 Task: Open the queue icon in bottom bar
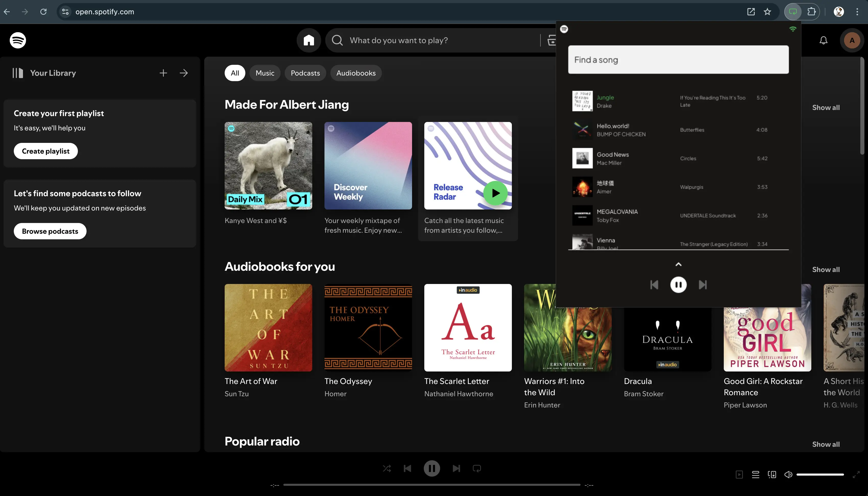(x=755, y=474)
